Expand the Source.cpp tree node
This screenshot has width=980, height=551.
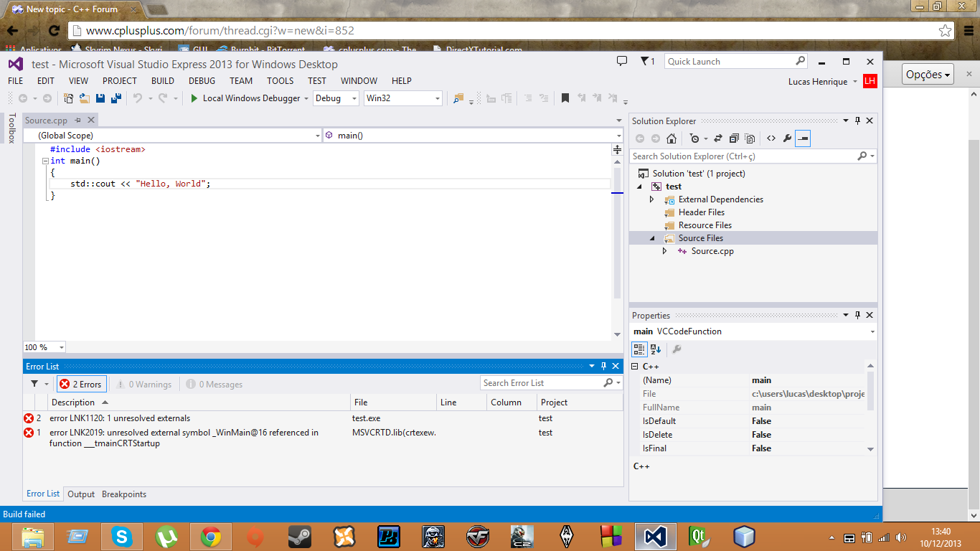point(664,251)
